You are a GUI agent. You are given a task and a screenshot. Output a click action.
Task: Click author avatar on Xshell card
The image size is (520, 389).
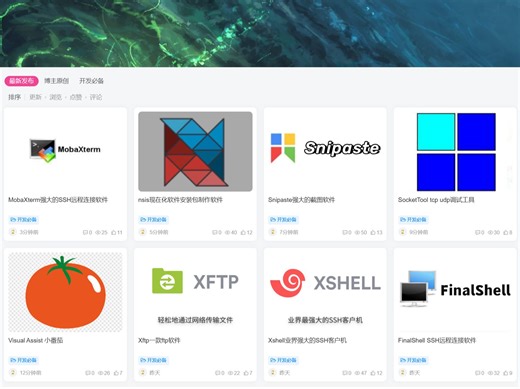[273, 372]
